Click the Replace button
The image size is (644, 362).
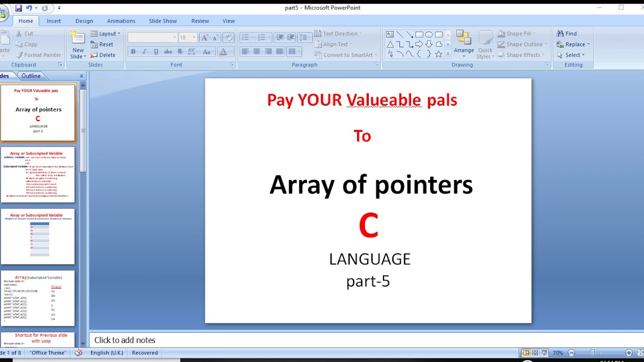pyautogui.click(x=573, y=44)
